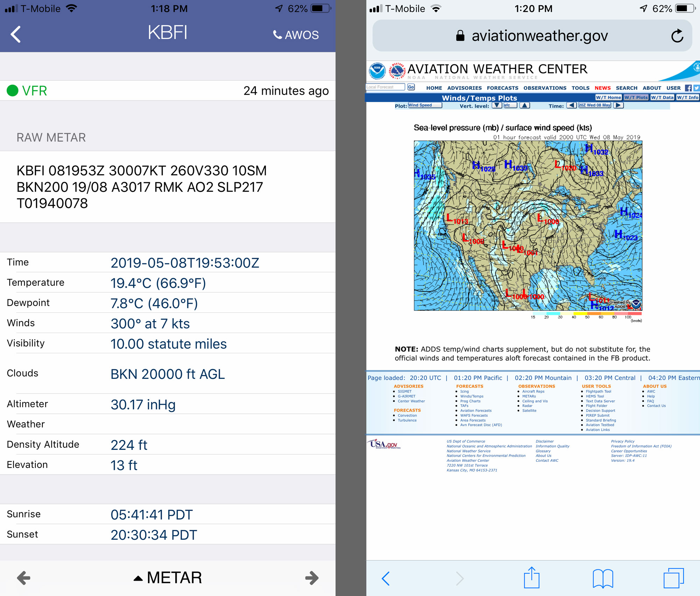Open the G-AIRMET link
The image size is (700, 596).
pos(406,397)
